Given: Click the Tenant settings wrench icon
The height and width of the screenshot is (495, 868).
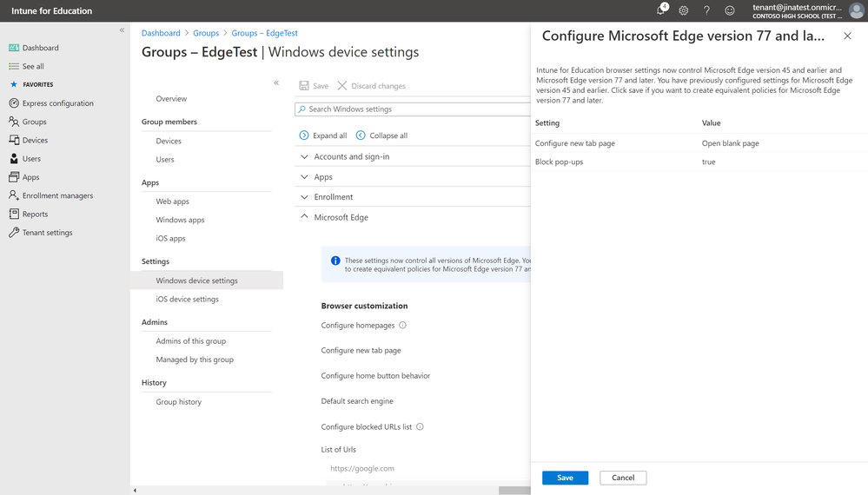Looking at the screenshot, I should tap(14, 233).
